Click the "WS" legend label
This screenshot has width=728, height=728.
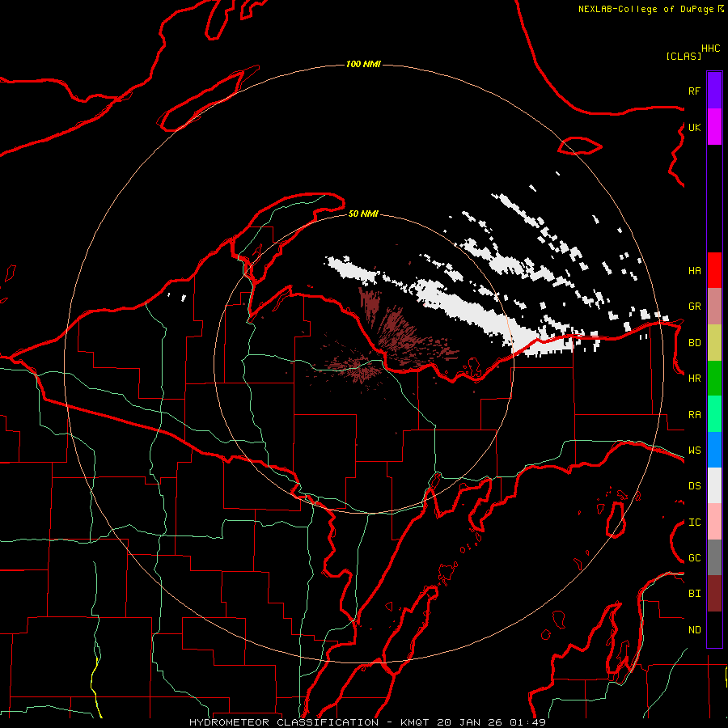tap(694, 451)
